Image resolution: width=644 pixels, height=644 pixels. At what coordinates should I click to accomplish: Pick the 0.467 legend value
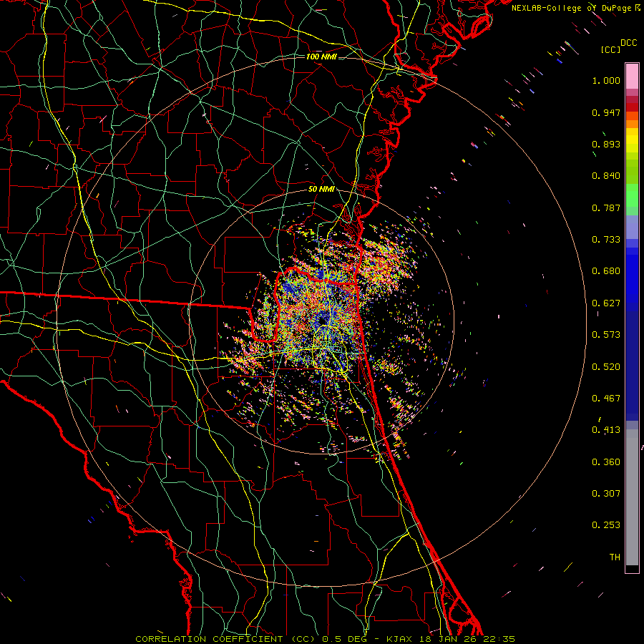point(606,399)
